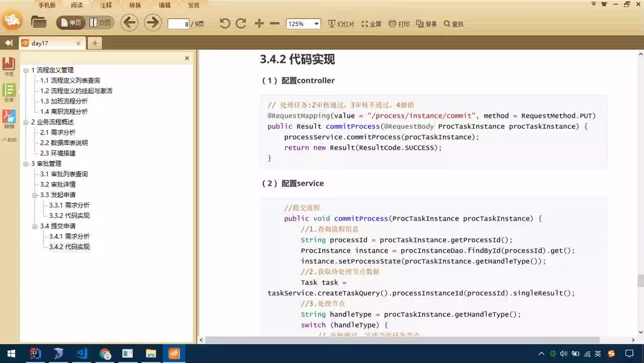Viewport: 644px width, 363px height.
Task: Collapse '1 流程定义管理' tree node
Action: point(26,70)
